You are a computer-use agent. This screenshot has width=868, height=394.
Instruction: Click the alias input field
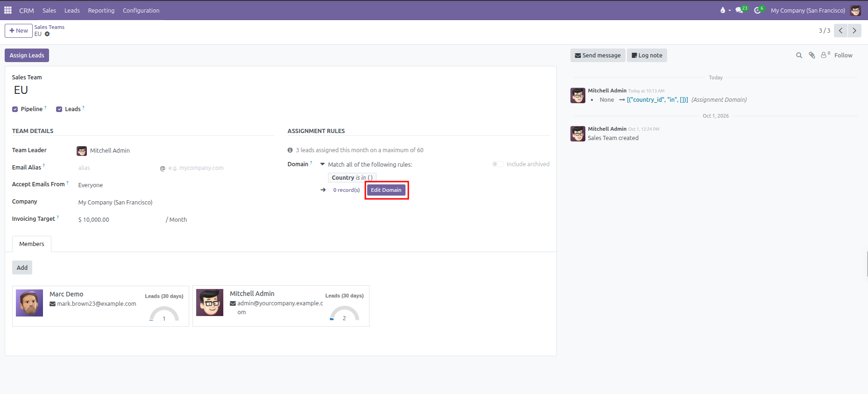click(x=117, y=168)
